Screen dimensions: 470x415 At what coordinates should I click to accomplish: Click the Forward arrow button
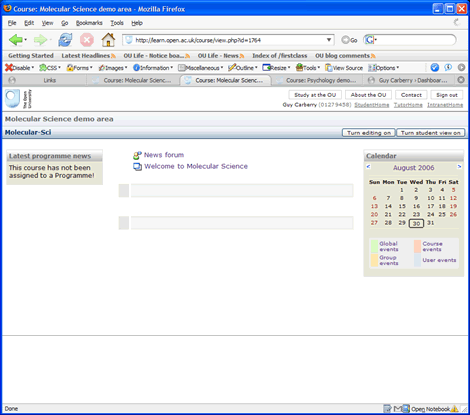(x=40, y=40)
